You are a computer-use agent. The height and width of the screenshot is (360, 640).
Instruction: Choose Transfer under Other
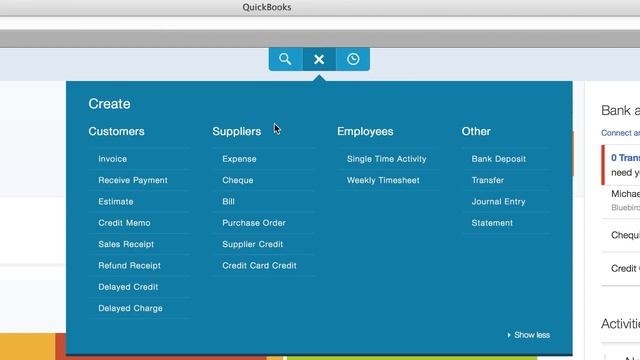click(488, 180)
